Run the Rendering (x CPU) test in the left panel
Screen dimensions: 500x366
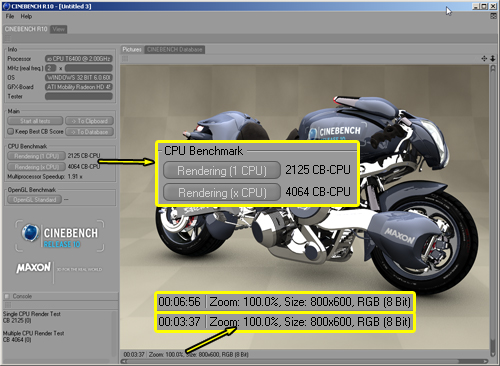pos(36,167)
